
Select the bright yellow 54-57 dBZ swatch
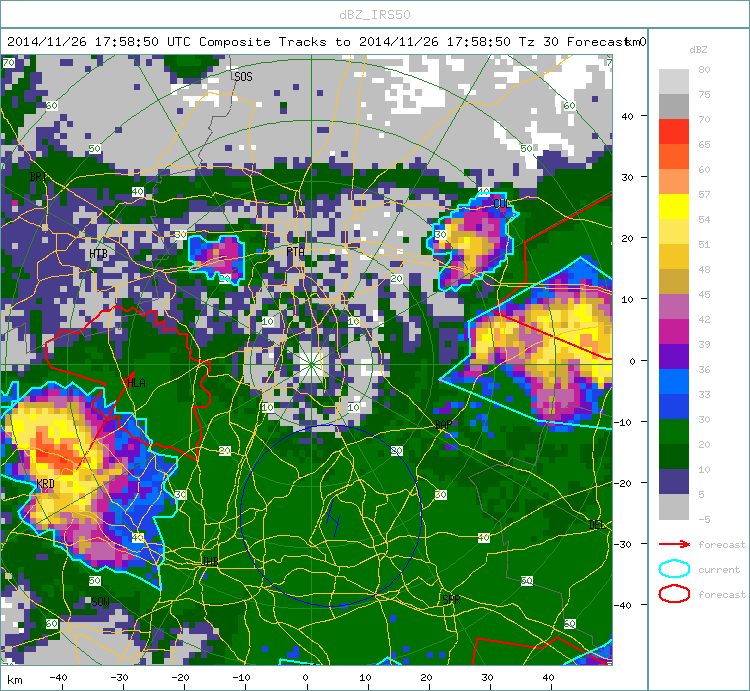[x=674, y=207]
